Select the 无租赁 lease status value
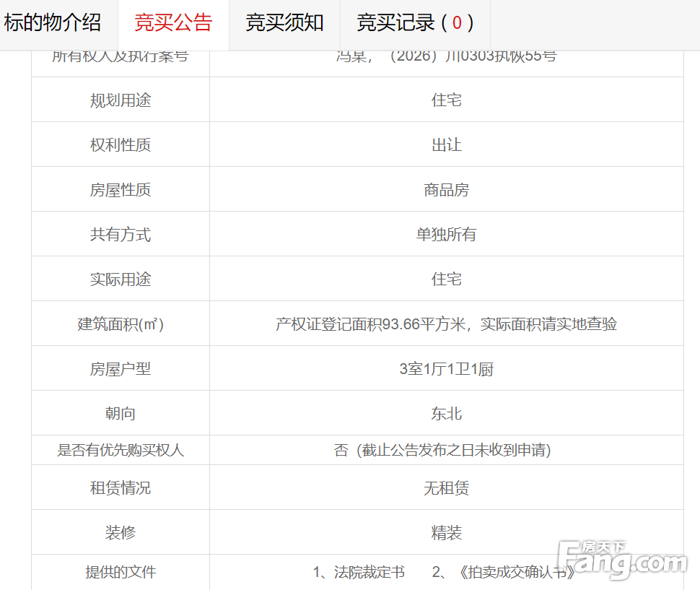The height and width of the screenshot is (590, 700). pyautogui.click(x=446, y=488)
